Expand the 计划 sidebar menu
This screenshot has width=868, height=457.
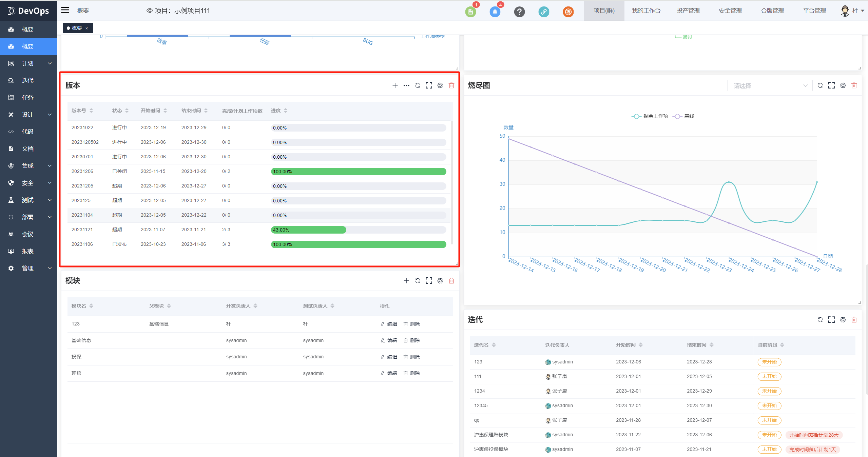coord(28,63)
